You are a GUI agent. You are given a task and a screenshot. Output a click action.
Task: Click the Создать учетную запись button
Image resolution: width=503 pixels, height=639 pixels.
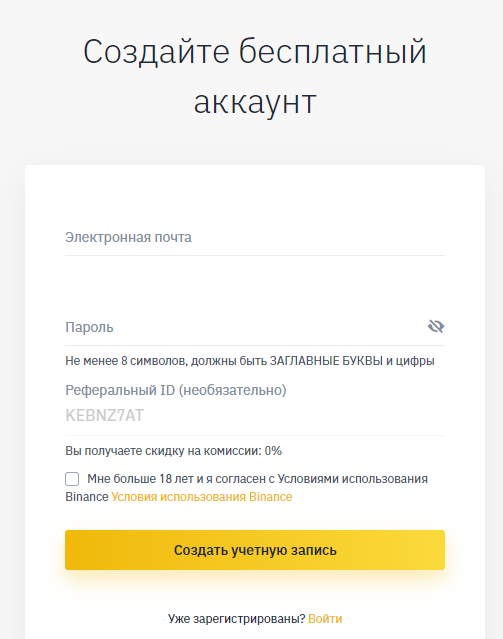(255, 550)
